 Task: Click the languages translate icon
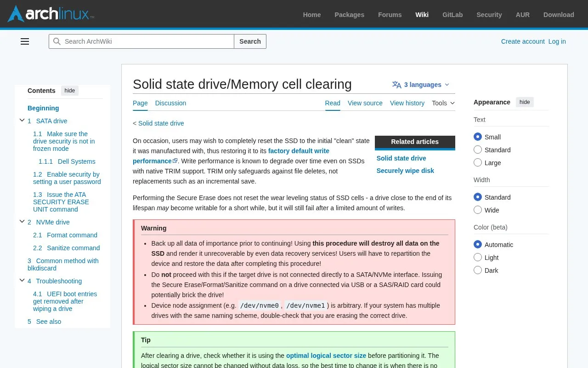(x=396, y=85)
